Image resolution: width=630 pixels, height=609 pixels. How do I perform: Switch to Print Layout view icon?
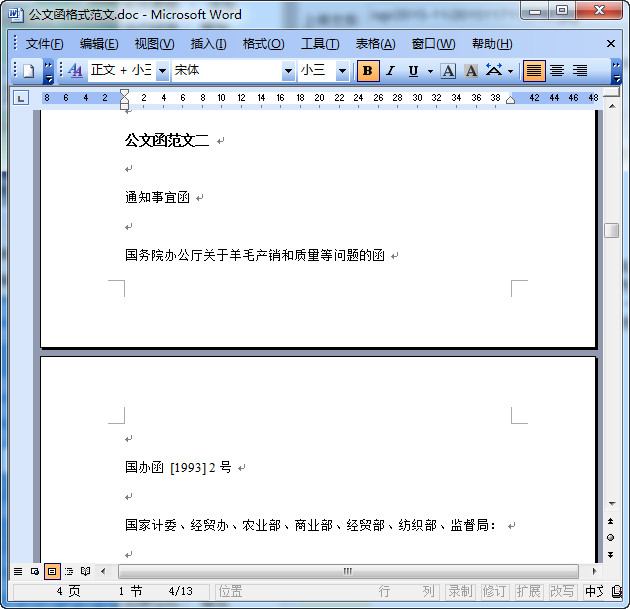click(52, 571)
